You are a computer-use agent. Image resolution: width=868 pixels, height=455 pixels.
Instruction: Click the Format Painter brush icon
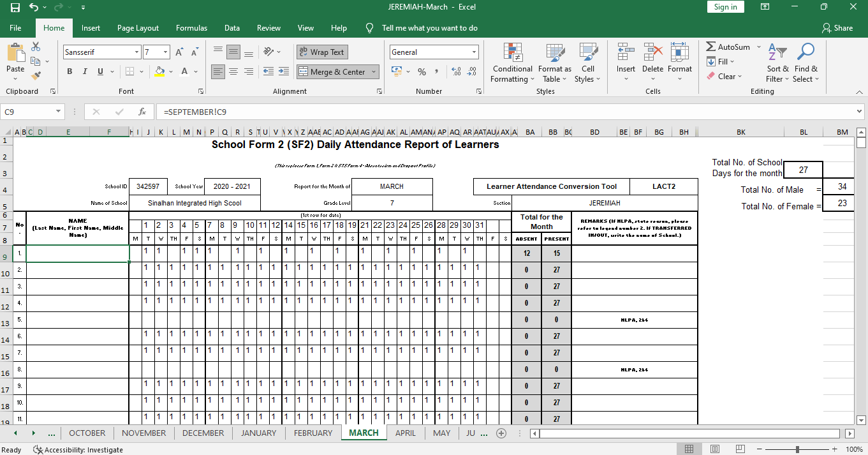pos(36,75)
